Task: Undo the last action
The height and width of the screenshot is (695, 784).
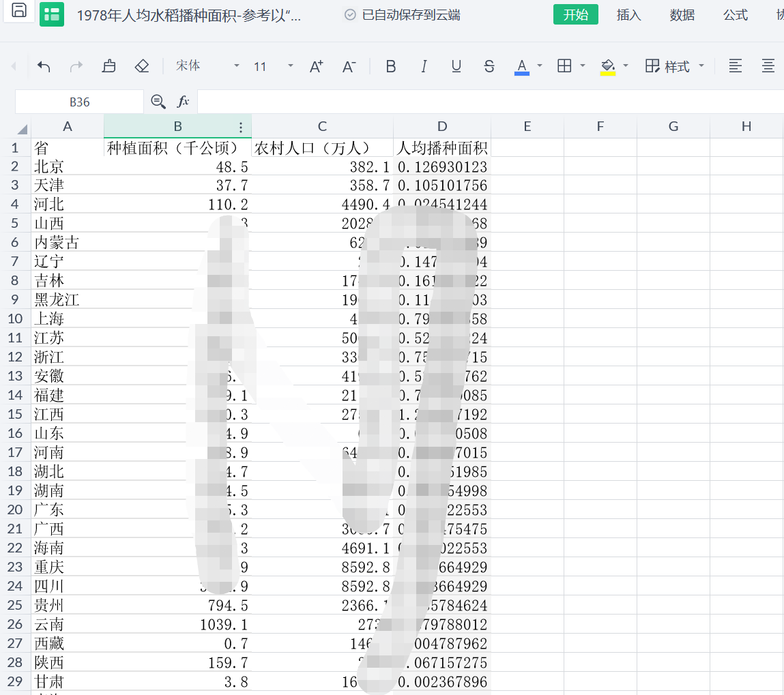Action: [x=44, y=66]
